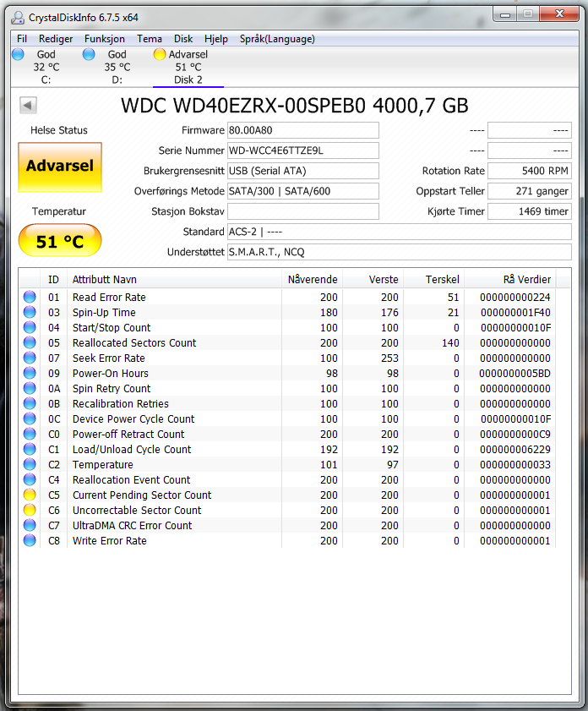
Task: Click the status orb for Reallocated Sectors Count
Action: 30,342
